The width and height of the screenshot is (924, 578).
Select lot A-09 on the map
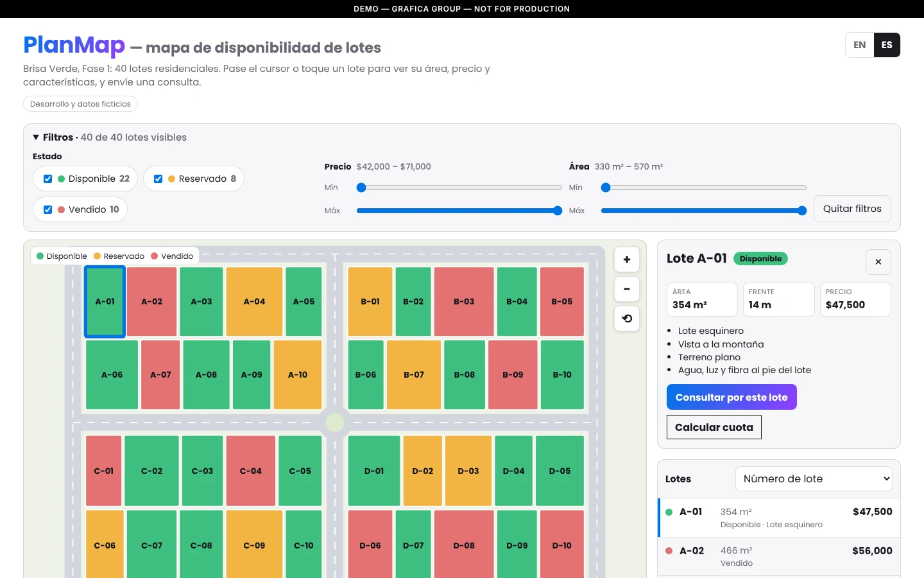click(252, 375)
